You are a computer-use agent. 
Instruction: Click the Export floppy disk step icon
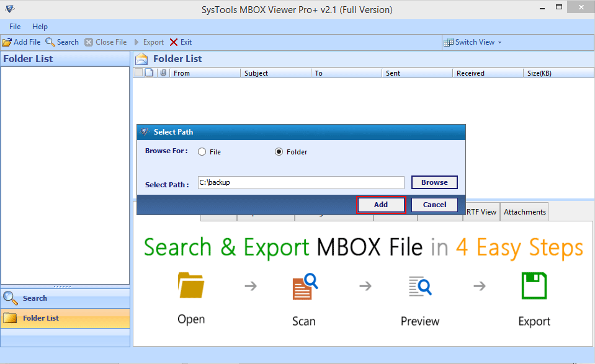pos(534,285)
